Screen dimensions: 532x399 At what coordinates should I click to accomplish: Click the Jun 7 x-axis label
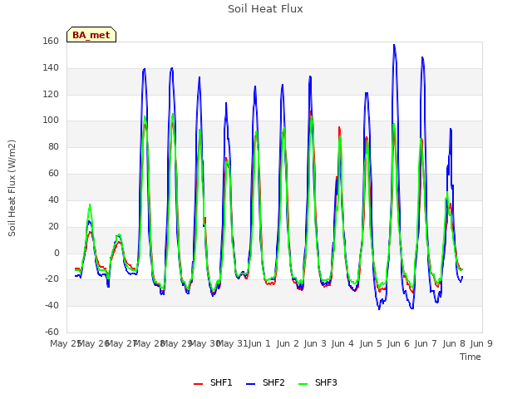[426, 343]
